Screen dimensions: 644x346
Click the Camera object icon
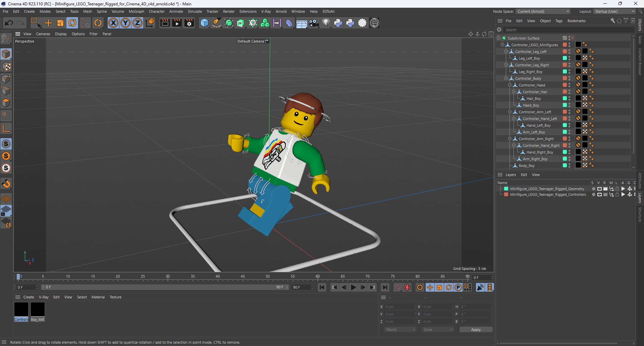coord(314,23)
